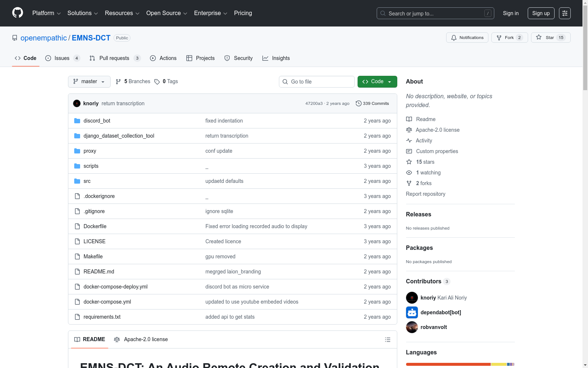Screen dimensions: 588x368
Task: Click the Makefile file icon
Action: point(77,256)
